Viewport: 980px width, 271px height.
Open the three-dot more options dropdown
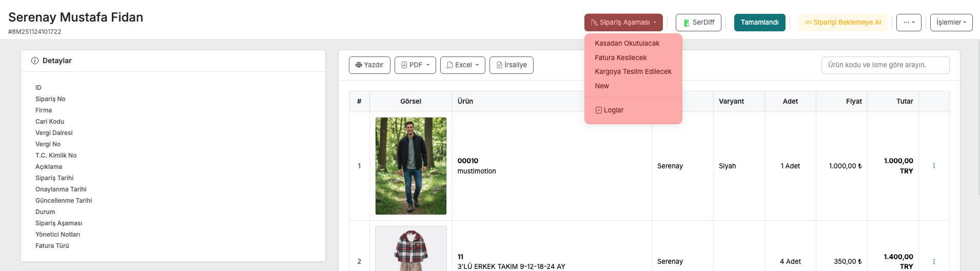pyautogui.click(x=909, y=23)
